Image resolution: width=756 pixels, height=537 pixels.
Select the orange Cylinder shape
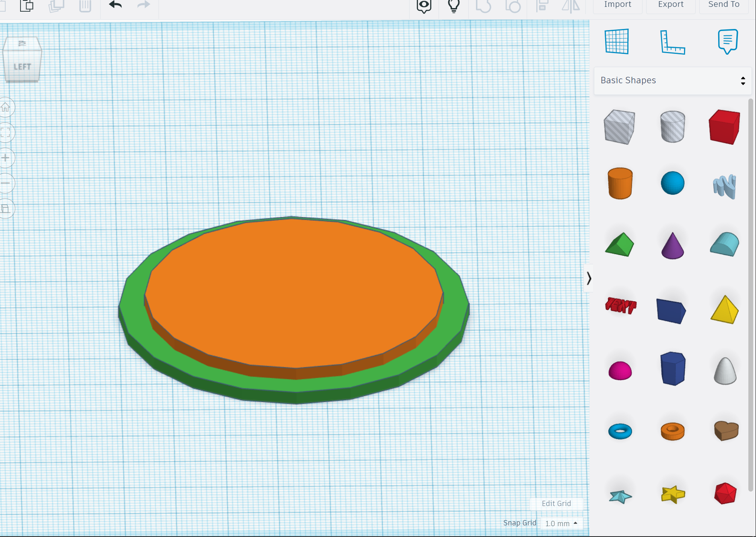point(620,183)
